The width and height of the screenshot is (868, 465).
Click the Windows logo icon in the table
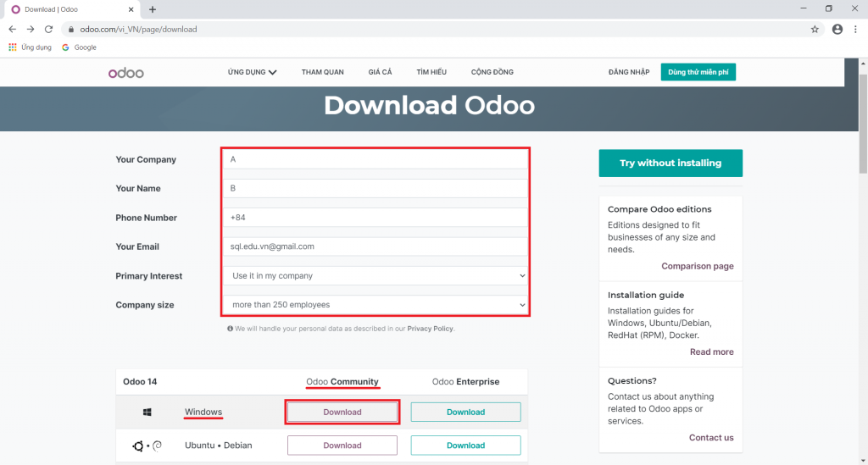point(147,412)
